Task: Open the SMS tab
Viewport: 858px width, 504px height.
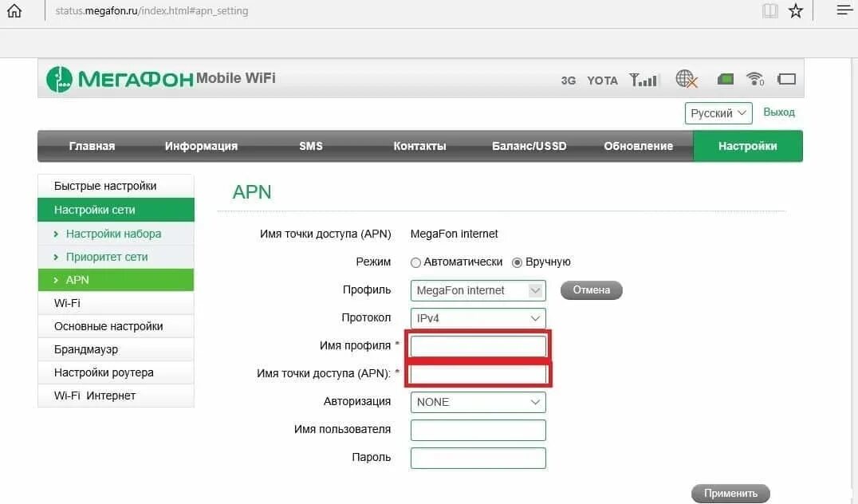Action: pos(311,146)
